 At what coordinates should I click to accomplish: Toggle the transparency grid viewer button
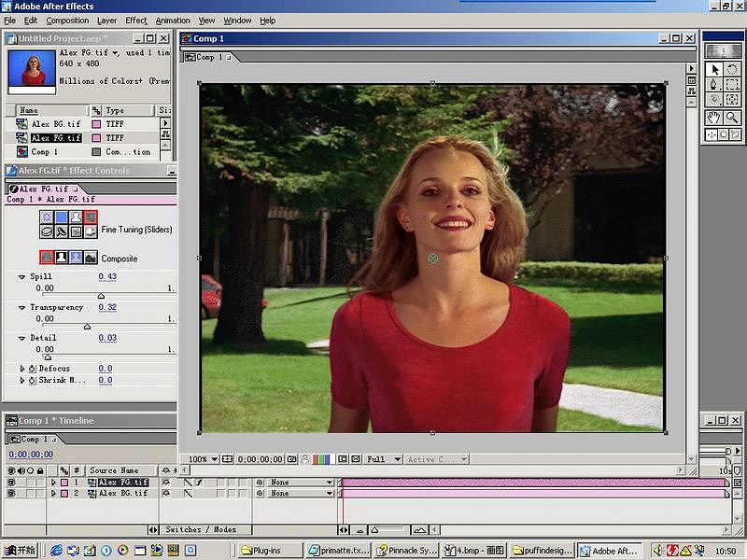356,459
